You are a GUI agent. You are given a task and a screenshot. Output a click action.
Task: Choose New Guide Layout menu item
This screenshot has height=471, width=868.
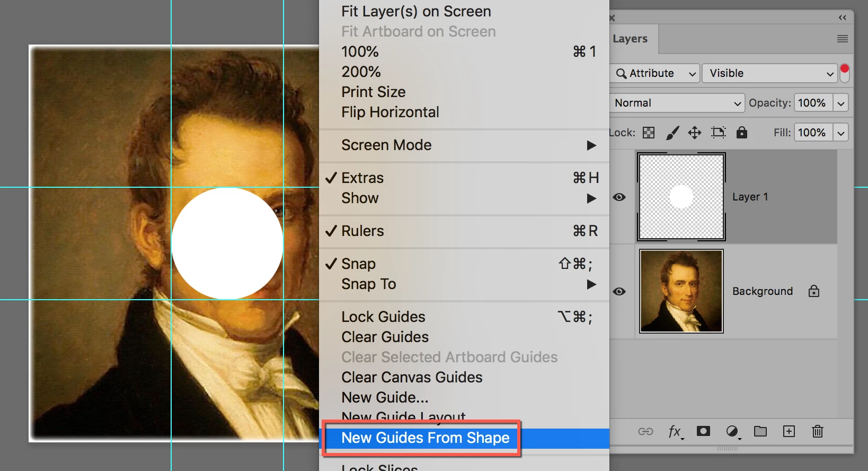(464, 417)
